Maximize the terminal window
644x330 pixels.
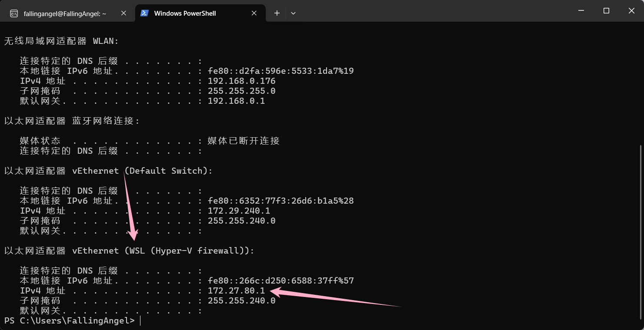(x=606, y=10)
